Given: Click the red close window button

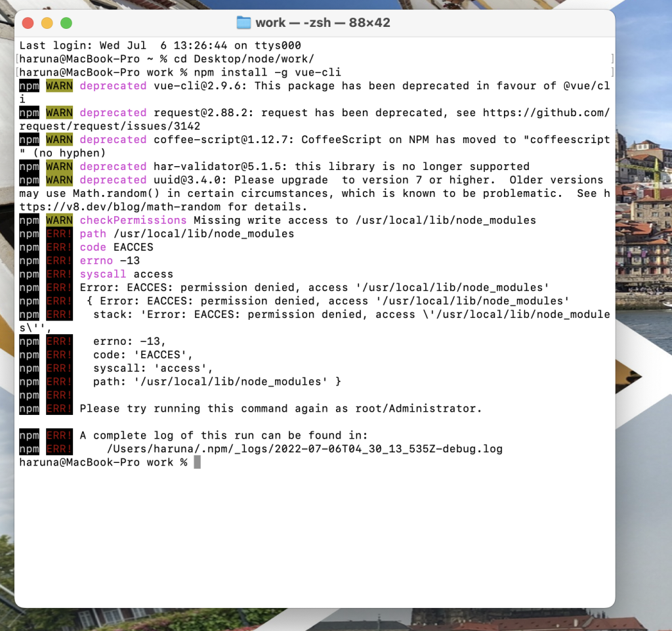Looking at the screenshot, I should pyautogui.click(x=28, y=23).
